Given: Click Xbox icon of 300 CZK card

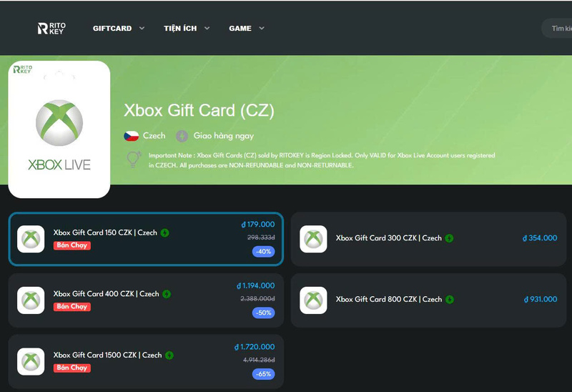Looking at the screenshot, I should [x=313, y=239].
